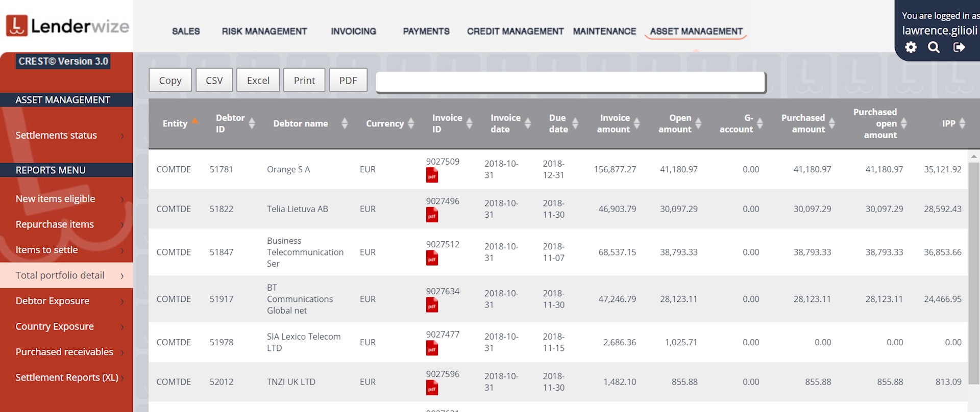Open PDF icon for invoice 9027509

(432, 175)
